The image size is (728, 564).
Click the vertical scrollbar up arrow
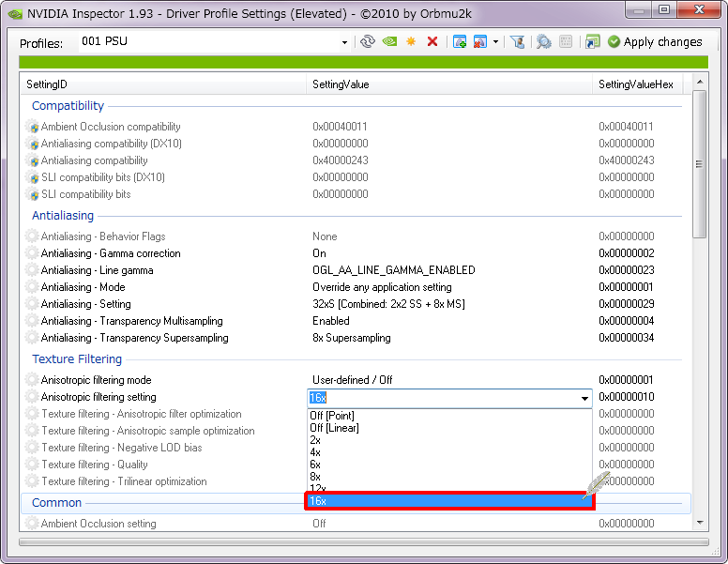(x=700, y=82)
